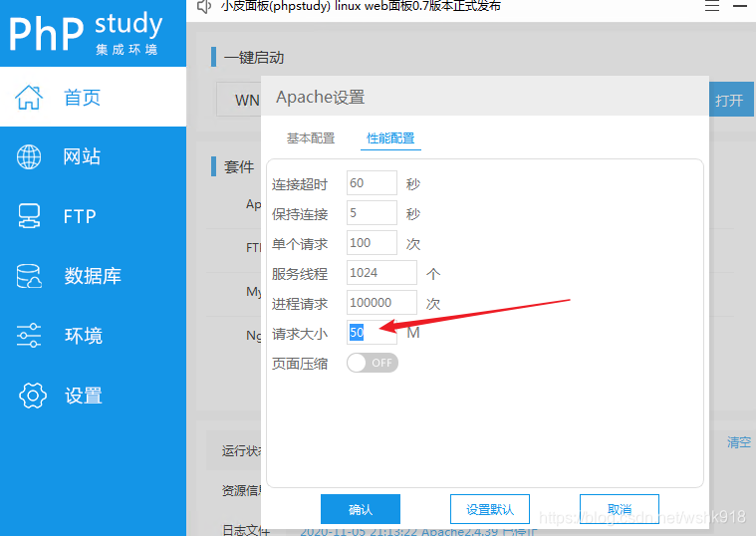This screenshot has height=536, width=756.
Task: Click the 一键启动 section heading
Action: click(254, 58)
